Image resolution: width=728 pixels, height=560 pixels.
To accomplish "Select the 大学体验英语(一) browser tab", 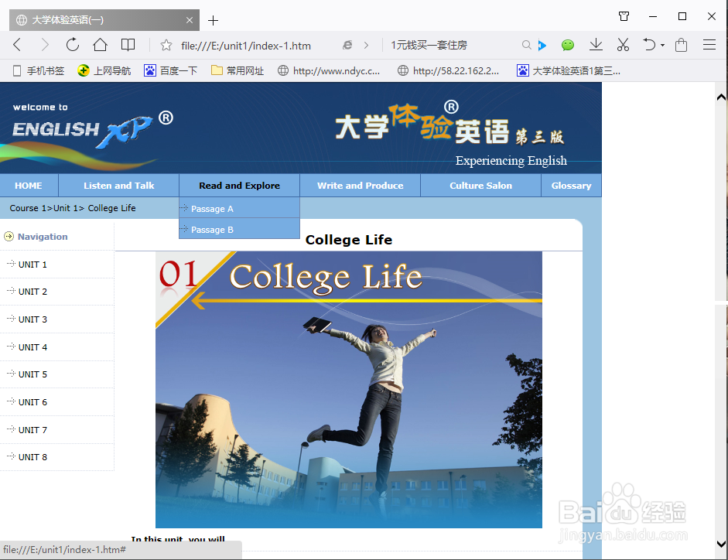I will 104,20.
